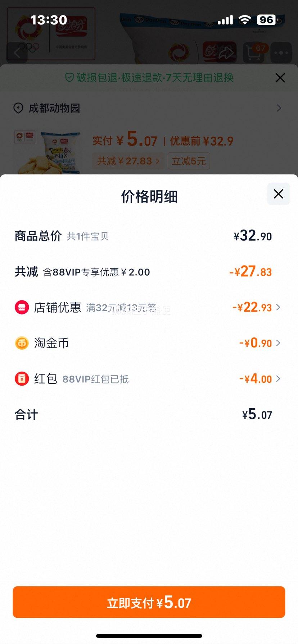
Task: Expand the 红包 -¥4.00 discount
Action: pyautogui.click(x=260, y=378)
